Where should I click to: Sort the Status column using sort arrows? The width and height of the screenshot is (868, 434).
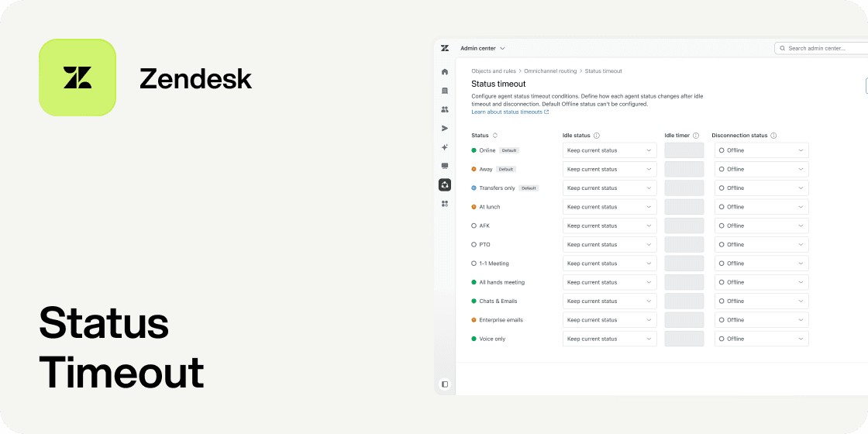pyautogui.click(x=495, y=136)
